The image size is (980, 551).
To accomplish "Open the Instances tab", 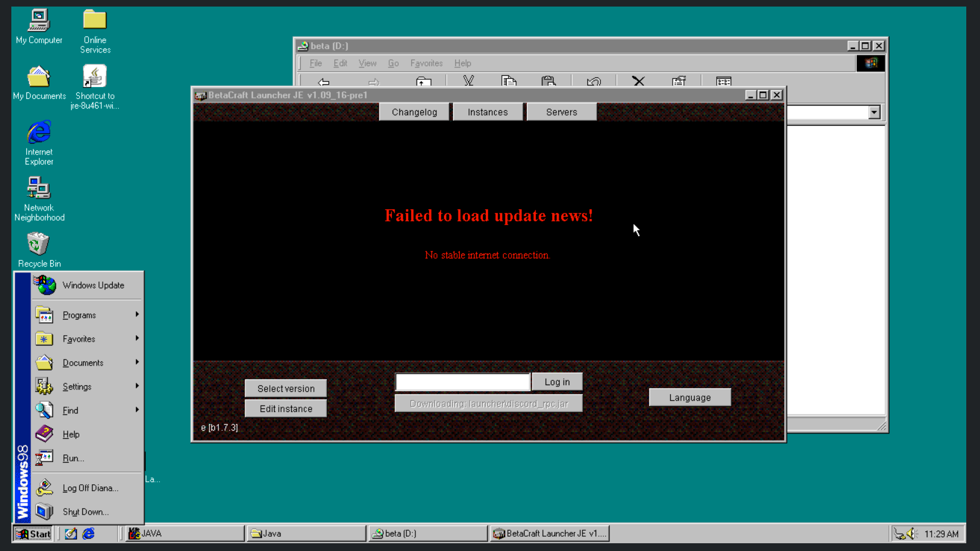I will (488, 112).
